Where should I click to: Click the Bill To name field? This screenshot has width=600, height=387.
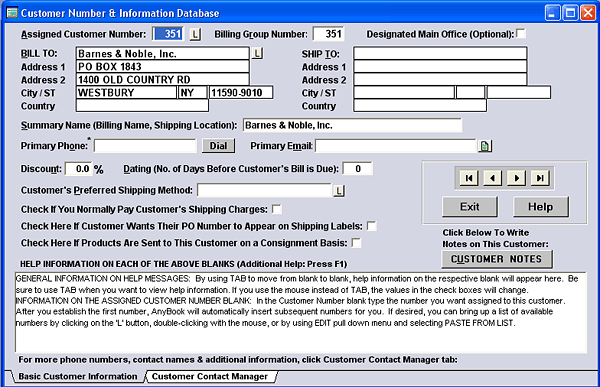[163, 54]
